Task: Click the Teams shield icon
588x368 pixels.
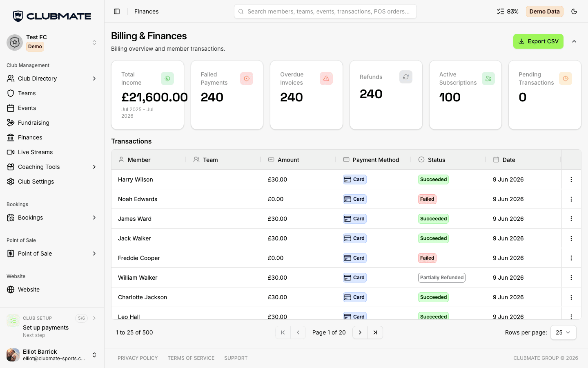Action: pos(11,93)
